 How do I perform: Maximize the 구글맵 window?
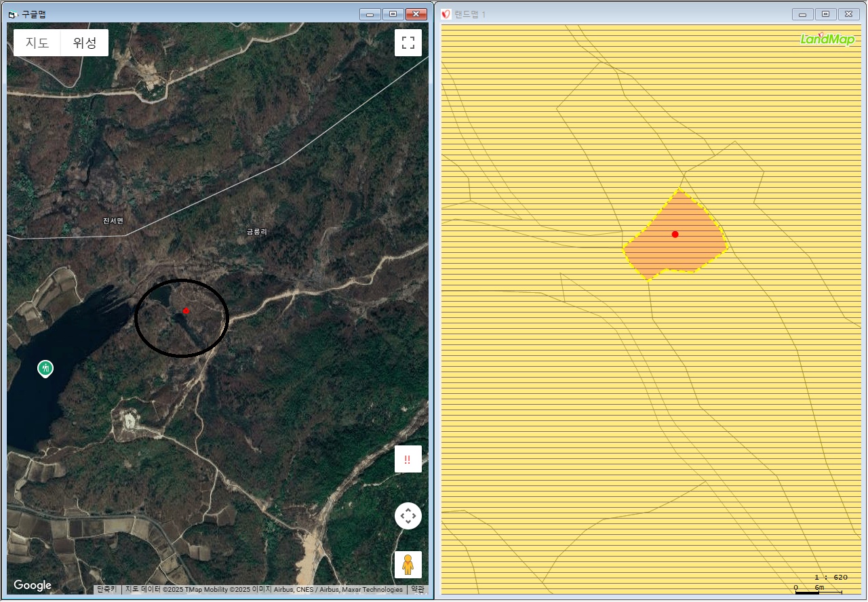tap(393, 14)
